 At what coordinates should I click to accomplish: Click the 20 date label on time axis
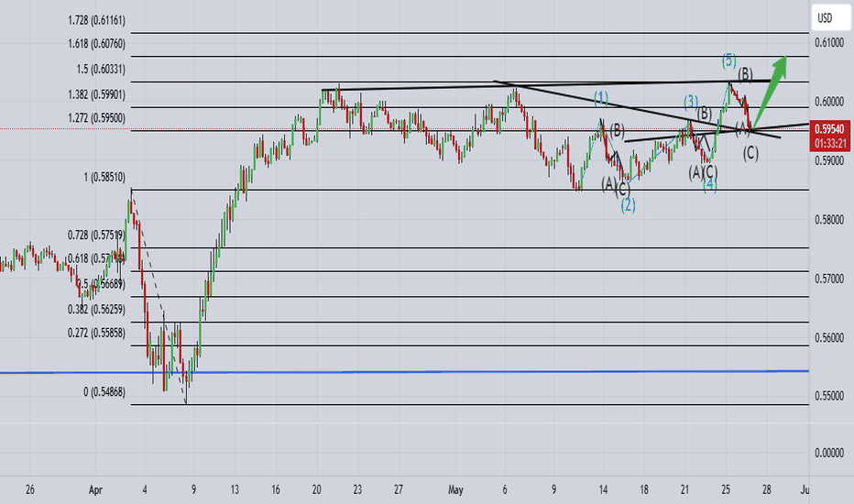click(316, 490)
